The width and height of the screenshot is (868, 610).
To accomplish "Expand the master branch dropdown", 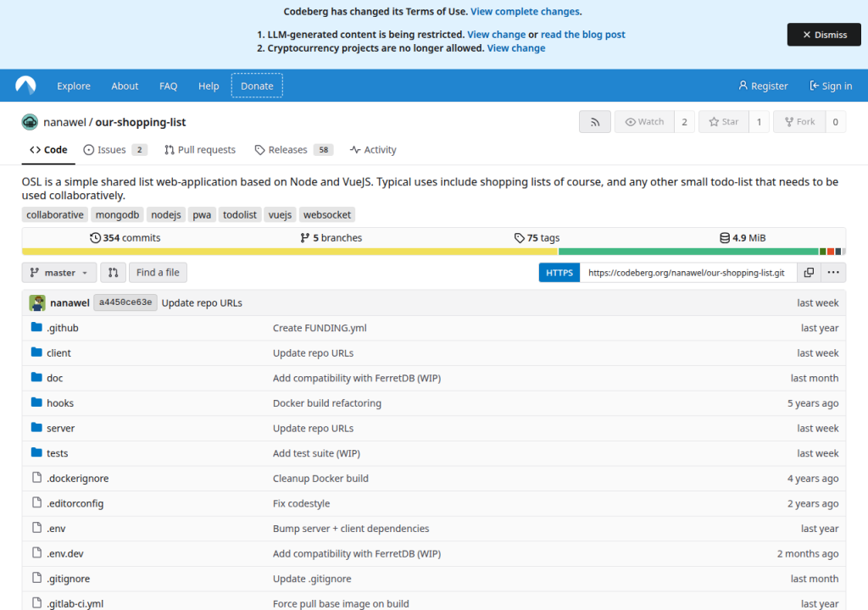I will 59,272.
